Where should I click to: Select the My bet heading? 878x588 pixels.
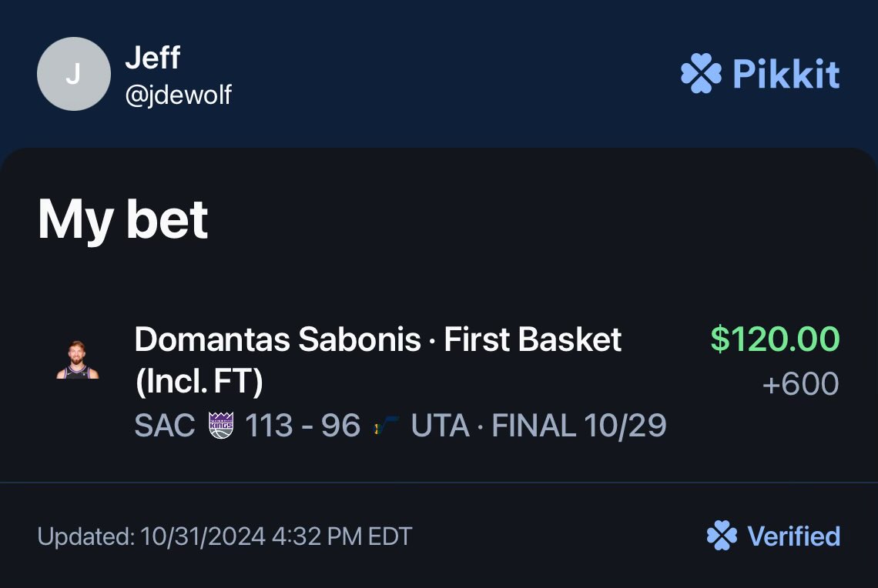[x=122, y=220]
